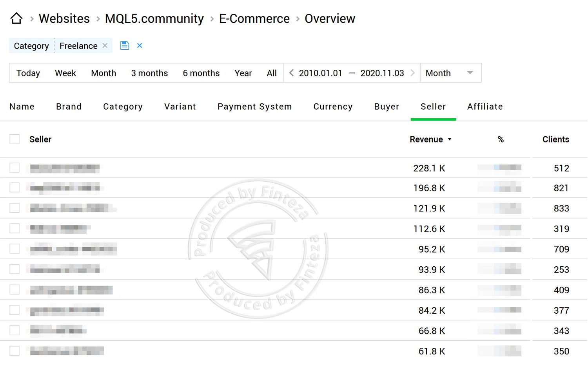The height and width of the screenshot is (365, 588).
Task: Select the 6 months time range
Action: click(201, 73)
